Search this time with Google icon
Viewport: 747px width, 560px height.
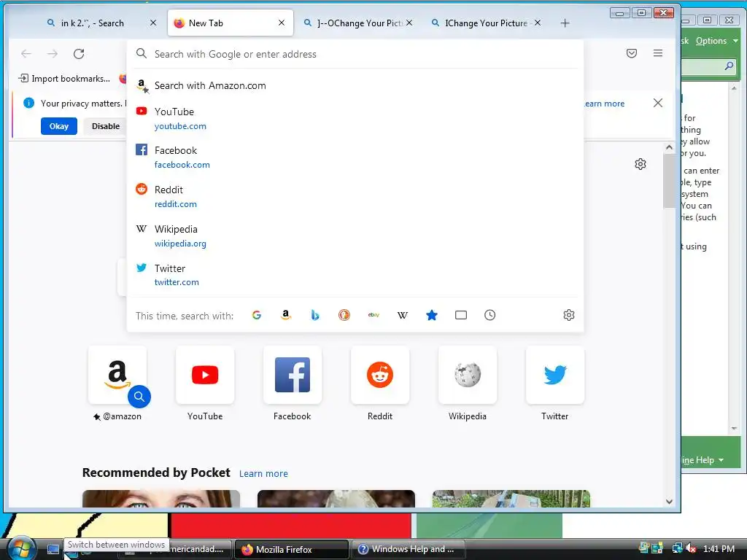[x=256, y=315]
